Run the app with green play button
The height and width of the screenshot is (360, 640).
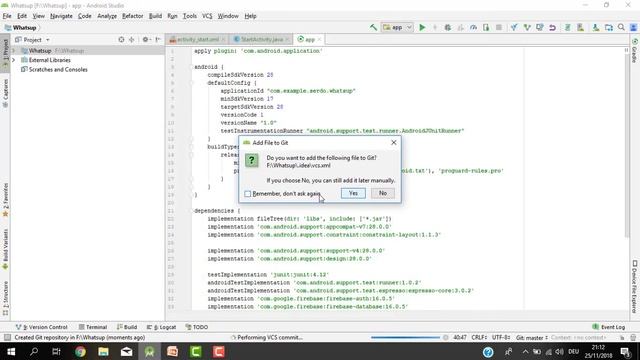422,27
